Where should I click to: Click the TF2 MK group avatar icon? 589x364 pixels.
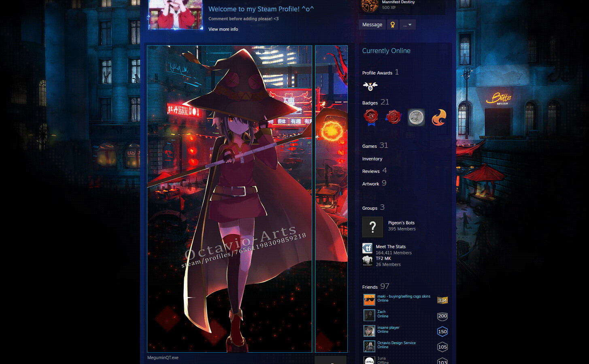[367, 260]
